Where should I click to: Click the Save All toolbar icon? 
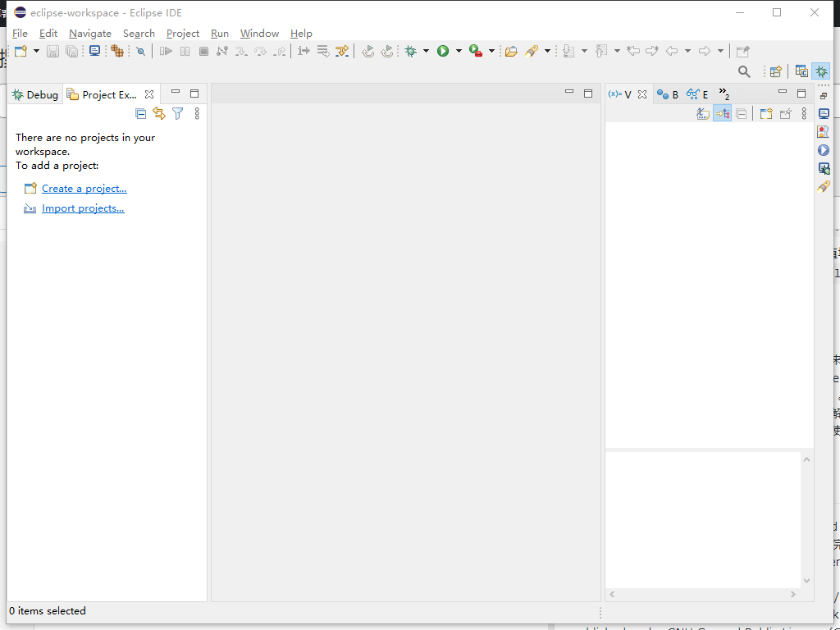(x=72, y=51)
